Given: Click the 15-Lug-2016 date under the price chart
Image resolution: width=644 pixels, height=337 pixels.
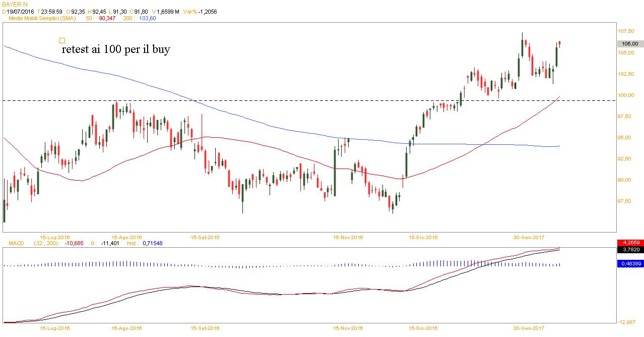Looking at the screenshot, I should click(x=55, y=237).
